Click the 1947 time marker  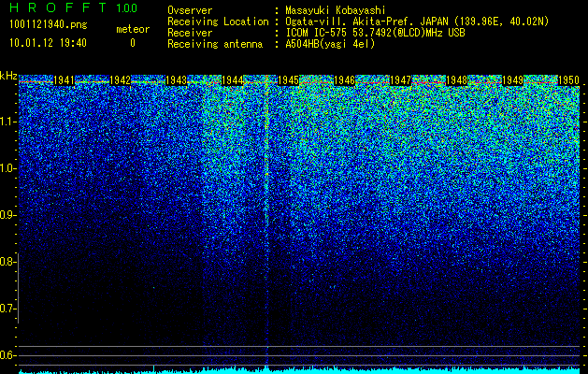[400, 80]
